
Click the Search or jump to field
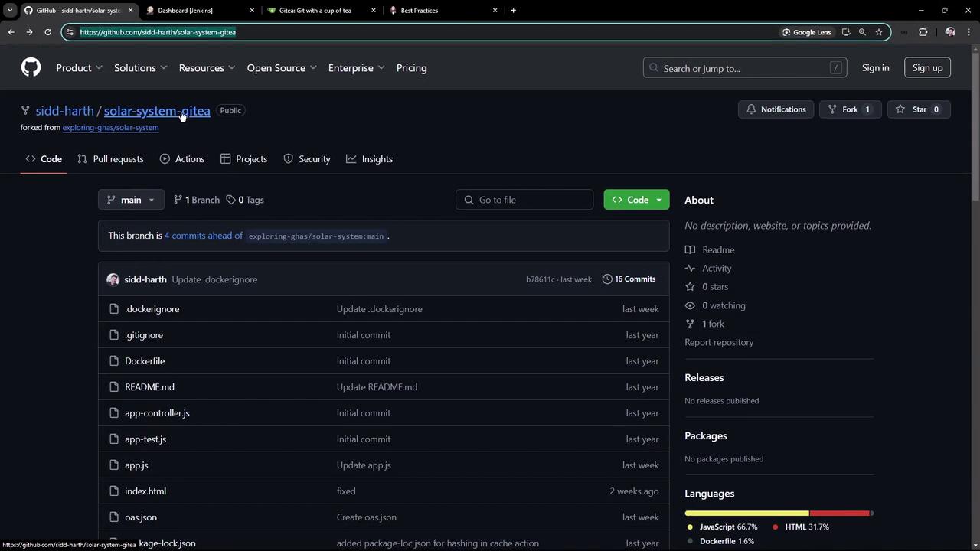[x=745, y=68]
